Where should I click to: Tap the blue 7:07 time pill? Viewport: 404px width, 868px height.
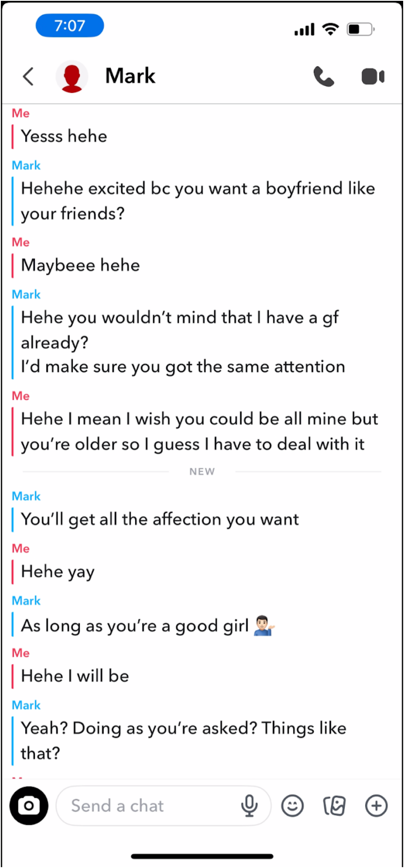(x=70, y=26)
